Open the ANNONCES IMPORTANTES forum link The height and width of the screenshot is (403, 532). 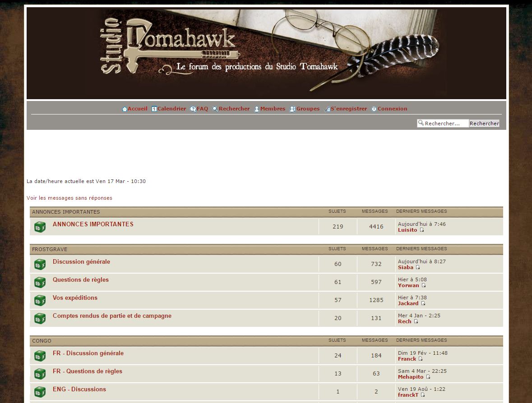pyautogui.click(x=93, y=224)
